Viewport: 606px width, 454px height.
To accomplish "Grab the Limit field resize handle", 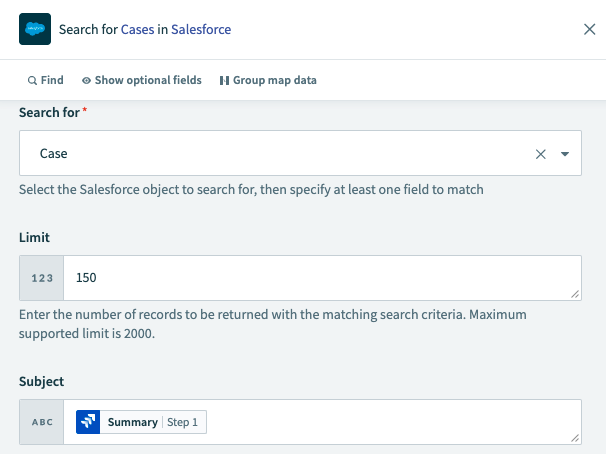I will tap(576, 294).
